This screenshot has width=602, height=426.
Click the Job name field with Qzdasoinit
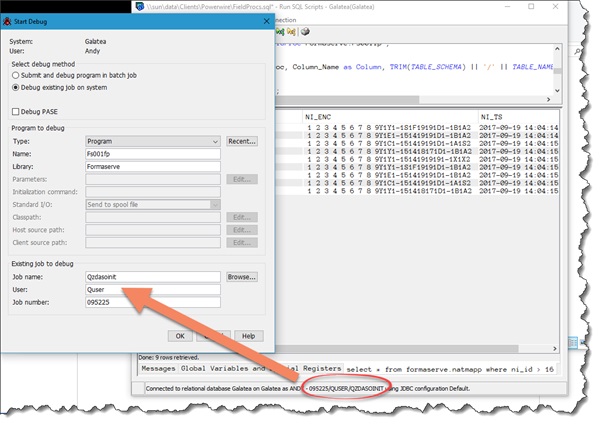152,276
